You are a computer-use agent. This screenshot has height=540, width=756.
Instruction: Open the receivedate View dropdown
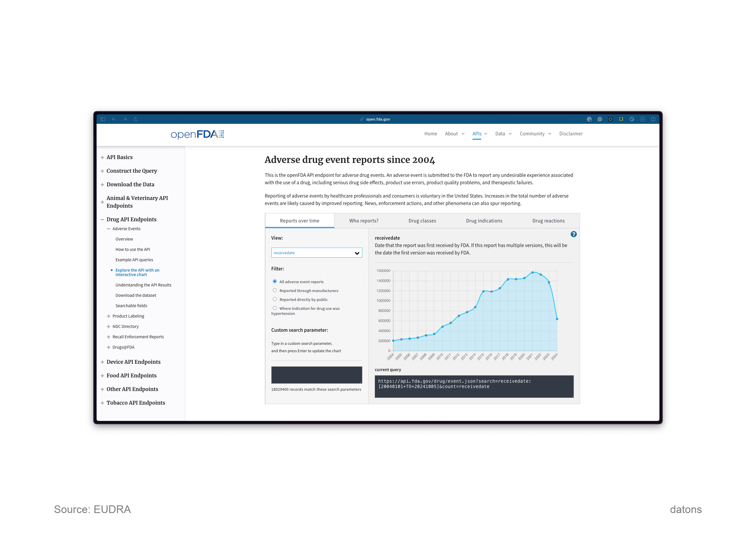[316, 253]
